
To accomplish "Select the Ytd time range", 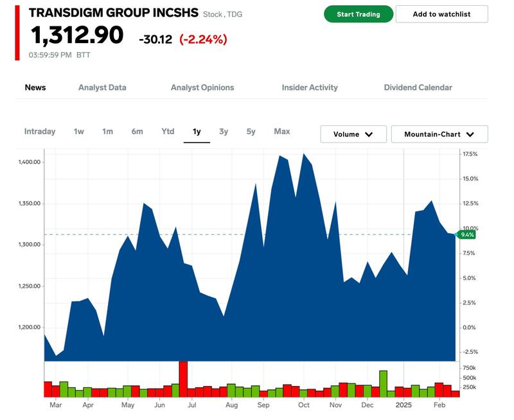I will pyautogui.click(x=168, y=132).
